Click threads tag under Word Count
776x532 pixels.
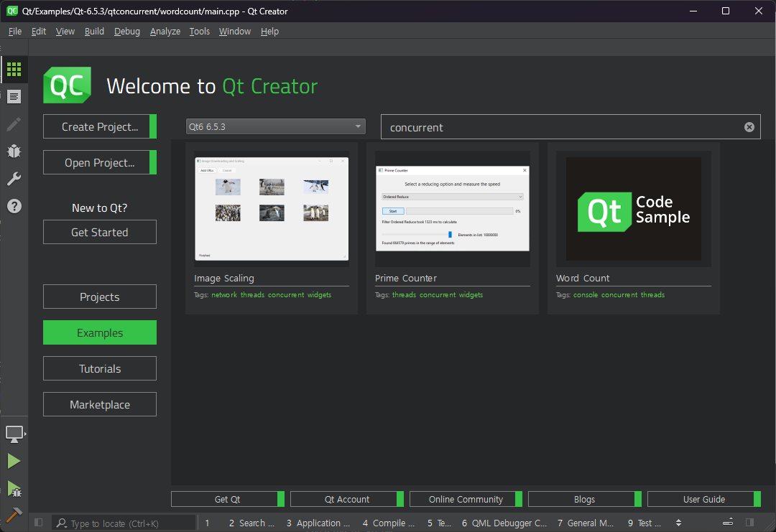coord(652,294)
